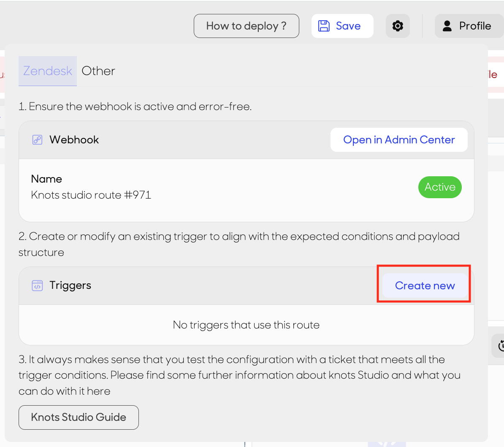Click the Triggers section header label

pyautogui.click(x=70, y=285)
